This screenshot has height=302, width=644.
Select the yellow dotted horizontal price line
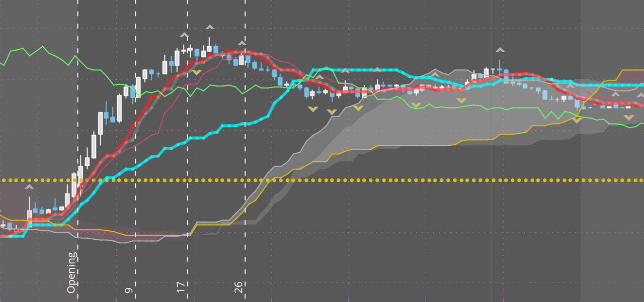click(x=322, y=180)
